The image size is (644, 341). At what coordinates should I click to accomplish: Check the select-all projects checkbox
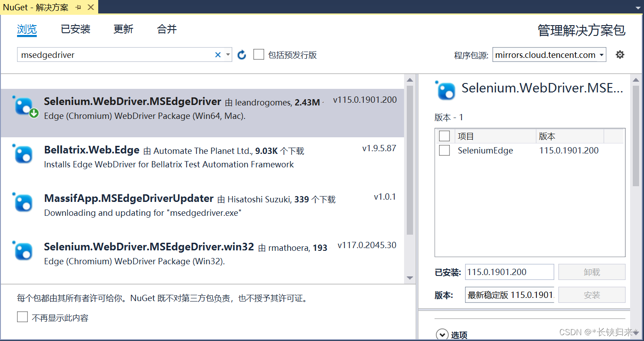[444, 136]
